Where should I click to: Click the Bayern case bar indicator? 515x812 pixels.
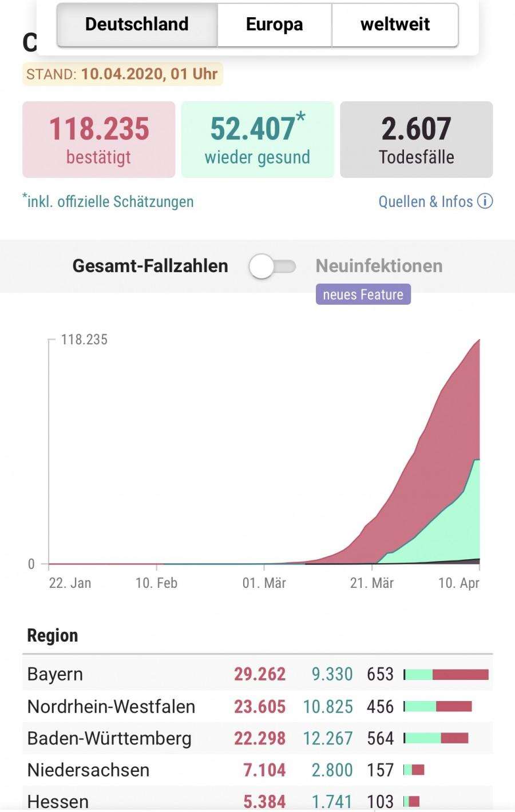pos(446,674)
